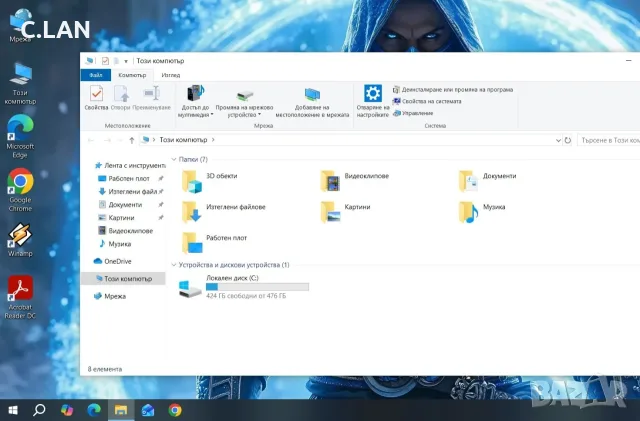Click the C: drive storage usage bar
The width and height of the screenshot is (640, 421).
click(257, 287)
